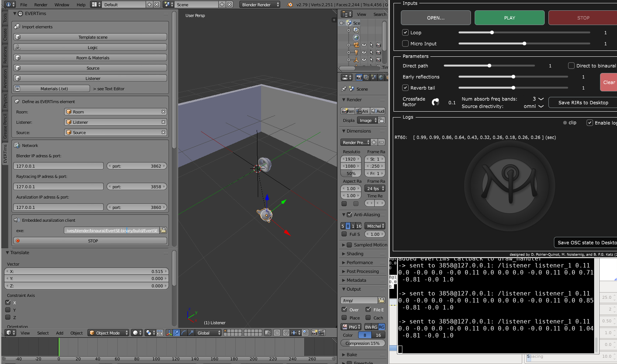Open the Blender Render engine dropdown
617x364 pixels.
point(260,4)
